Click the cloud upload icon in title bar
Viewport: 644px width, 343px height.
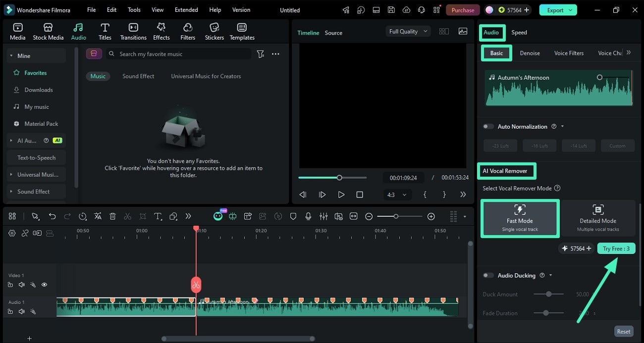tap(406, 10)
